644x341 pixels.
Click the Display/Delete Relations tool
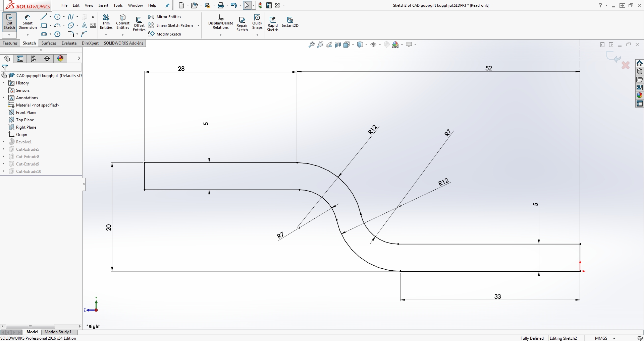pos(220,22)
